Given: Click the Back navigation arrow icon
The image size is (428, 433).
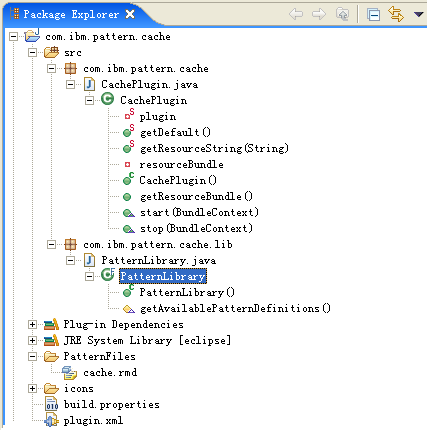Looking at the screenshot, I should pyautogui.click(x=296, y=14).
